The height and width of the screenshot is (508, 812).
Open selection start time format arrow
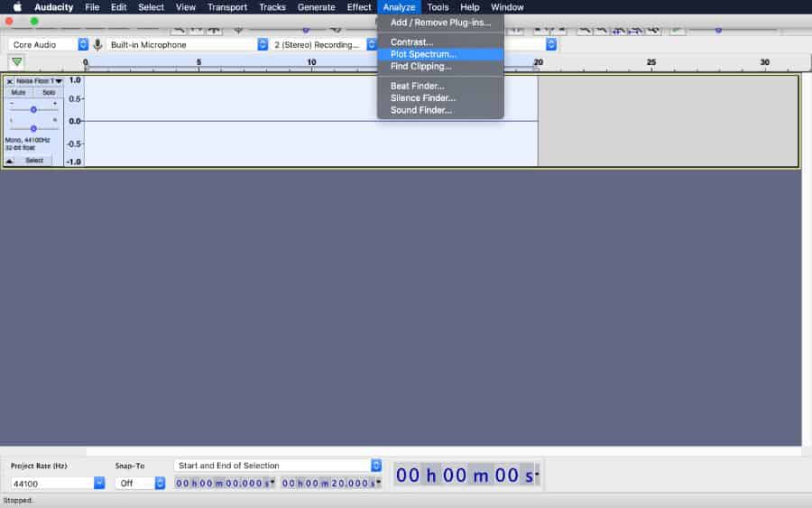(x=272, y=482)
